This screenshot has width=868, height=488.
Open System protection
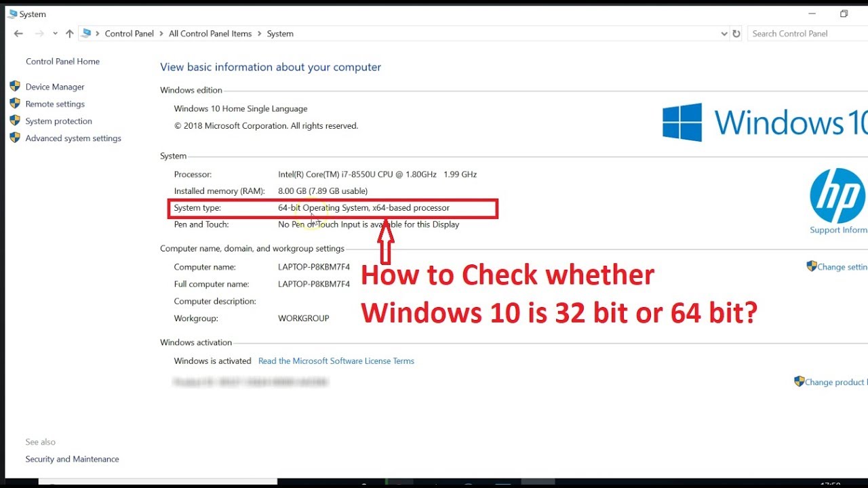point(58,121)
